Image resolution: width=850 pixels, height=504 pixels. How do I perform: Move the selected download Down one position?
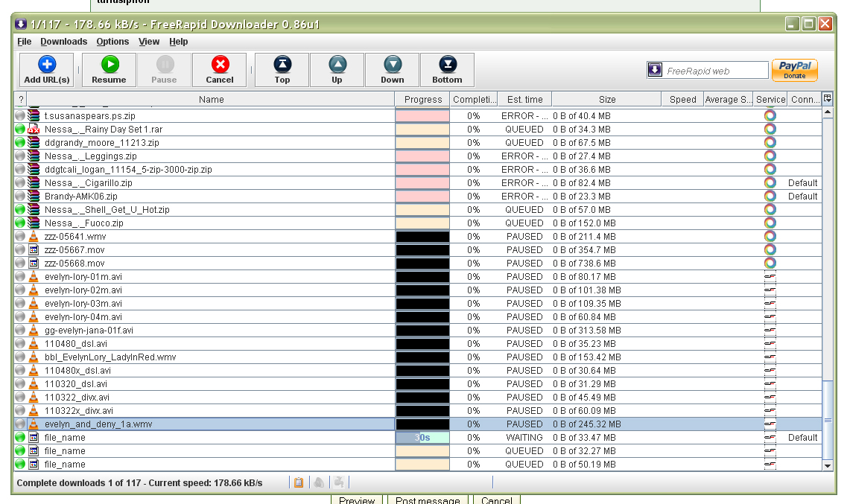(x=392, y=70)
